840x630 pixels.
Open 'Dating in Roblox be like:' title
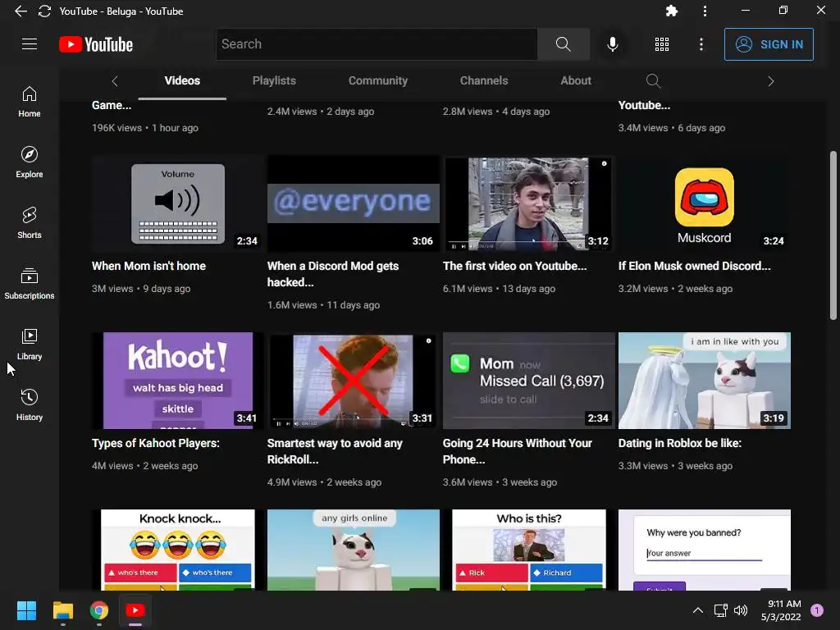tap(680, 444)
